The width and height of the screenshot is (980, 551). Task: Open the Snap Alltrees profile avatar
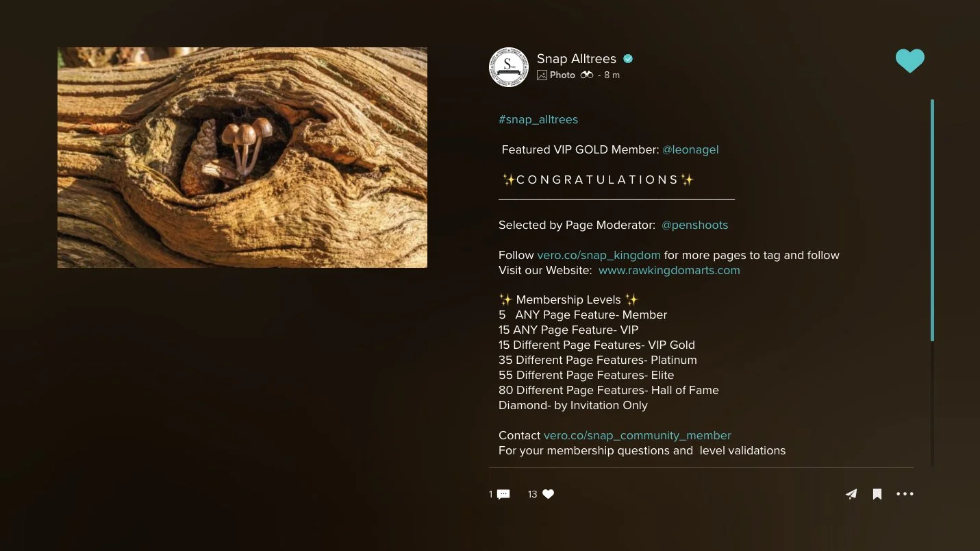coord(509,67)
